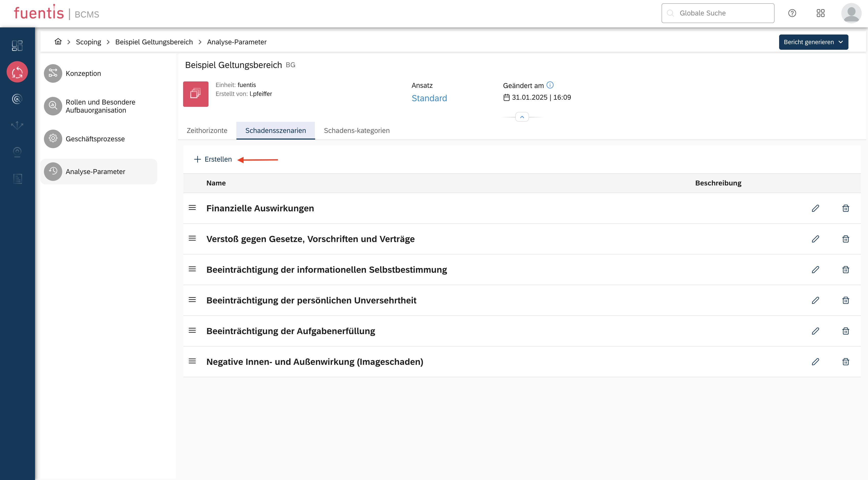Open the Schadens-kategorien tab

pyautogui.click(x=357, y=131)
